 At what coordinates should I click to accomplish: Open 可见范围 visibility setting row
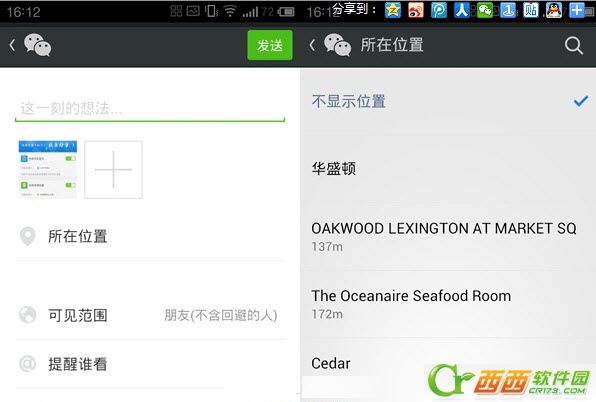coord(150,315)
